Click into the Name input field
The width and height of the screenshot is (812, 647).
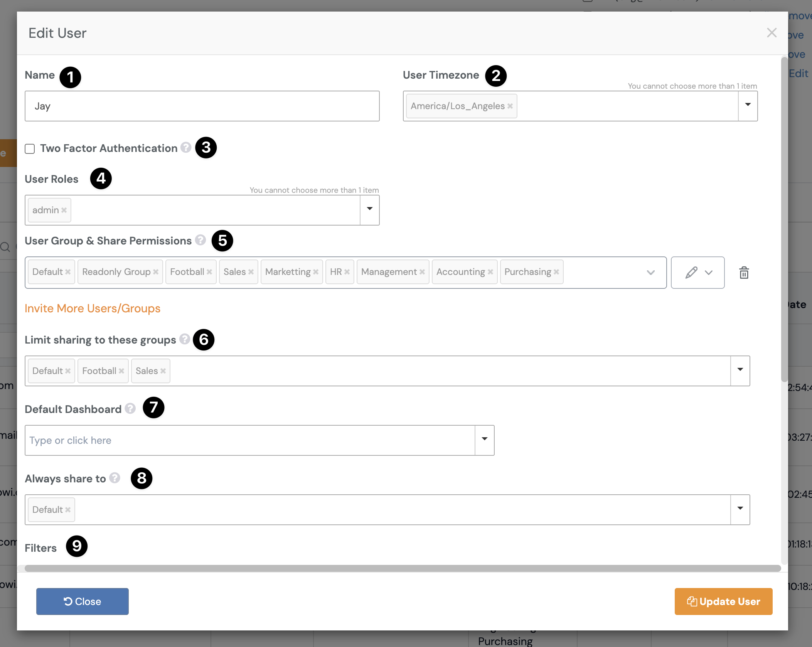pos(202,106)
